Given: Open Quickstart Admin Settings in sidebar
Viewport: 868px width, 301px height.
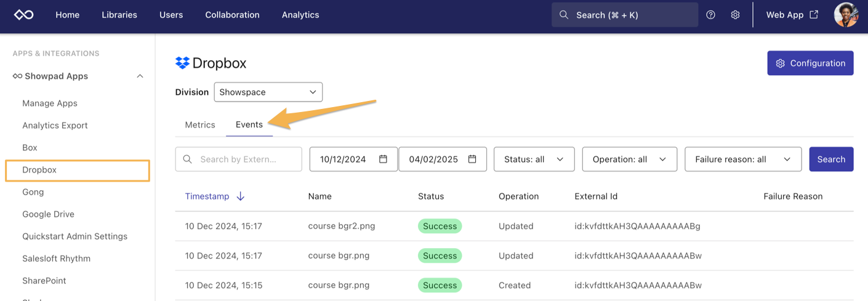Looking at the screenshot, I should click(x=74, y=236).
